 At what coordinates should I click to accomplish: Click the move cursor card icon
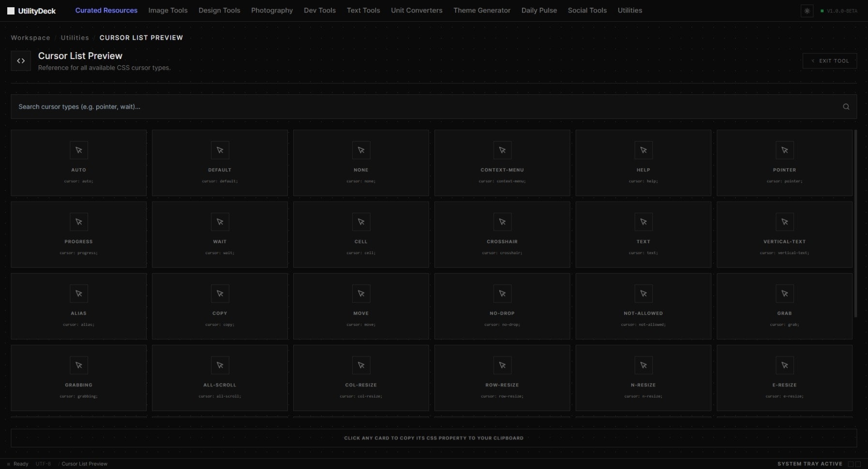click(361, 293)
